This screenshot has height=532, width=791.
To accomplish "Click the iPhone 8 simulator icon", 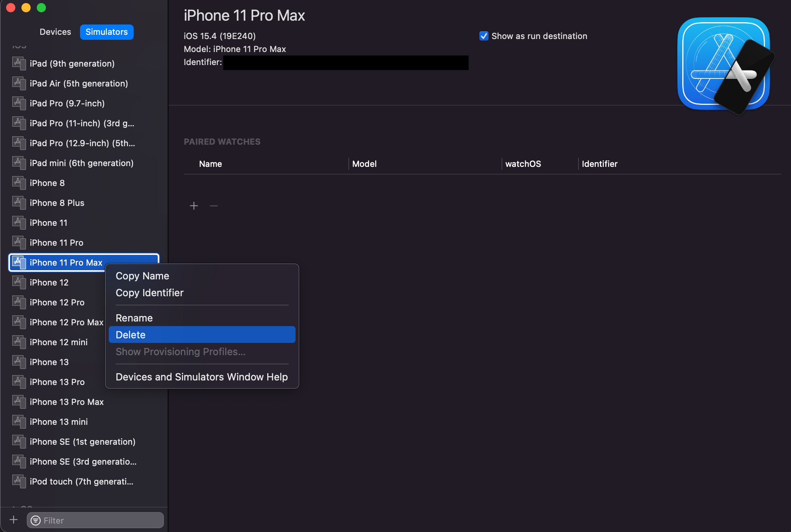I will pyautogui.click(x=19, y=183).
